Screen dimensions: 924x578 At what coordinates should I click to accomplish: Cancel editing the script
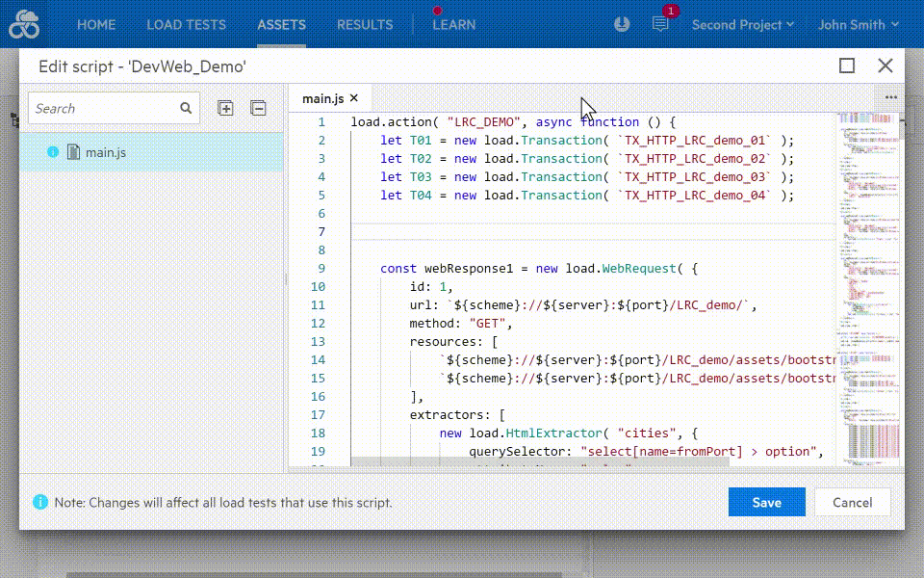click(x=852, y=502)
